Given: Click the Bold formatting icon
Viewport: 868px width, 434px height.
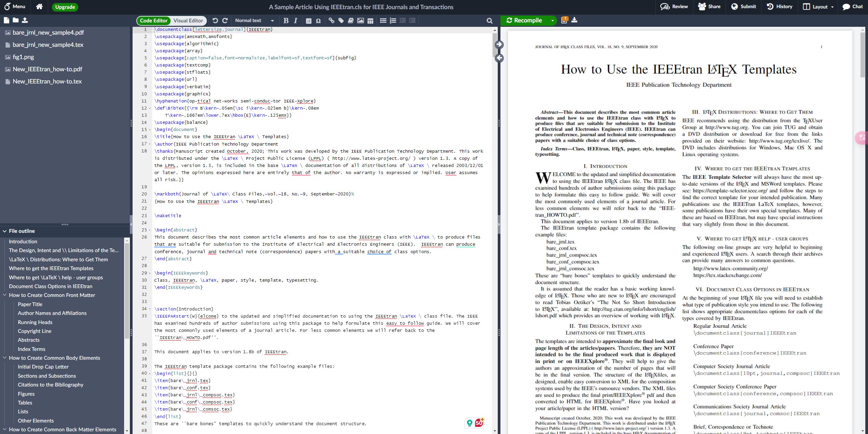Looking at the screenshot, I should click(x=286, y=21).
